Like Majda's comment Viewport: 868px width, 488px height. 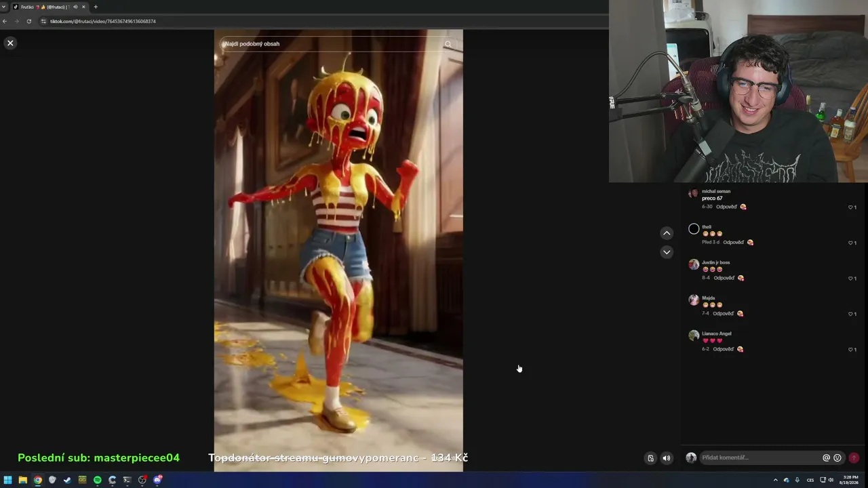[x=852, y=314]
